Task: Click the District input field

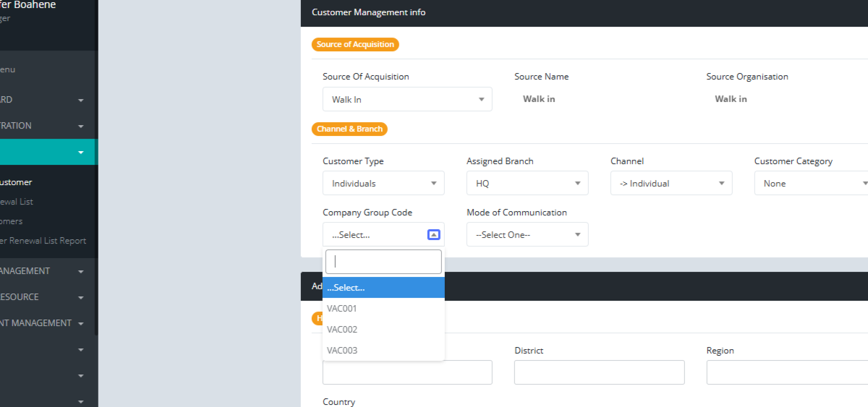Action: coord(599,372)
